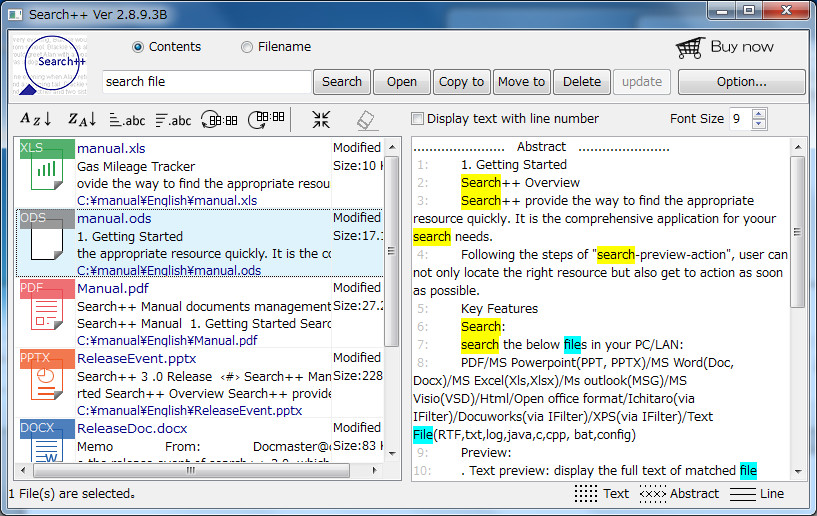The width and height of the screenshot is (817, 516).
Task: Select the Filename search radio button
Action: point(246,47)
